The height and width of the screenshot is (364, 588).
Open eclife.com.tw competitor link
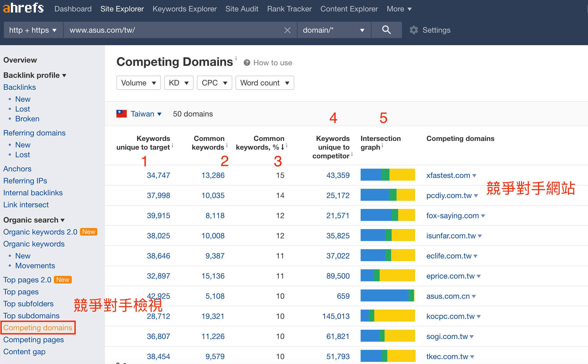click(449, 256)
